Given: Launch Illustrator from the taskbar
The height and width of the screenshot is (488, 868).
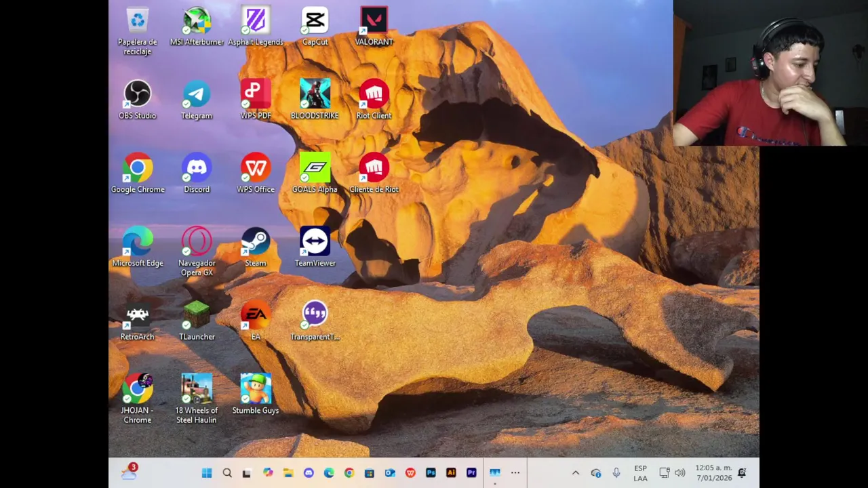Looking at the screenshot, I should pyautogui.click(x=451, y=473).
